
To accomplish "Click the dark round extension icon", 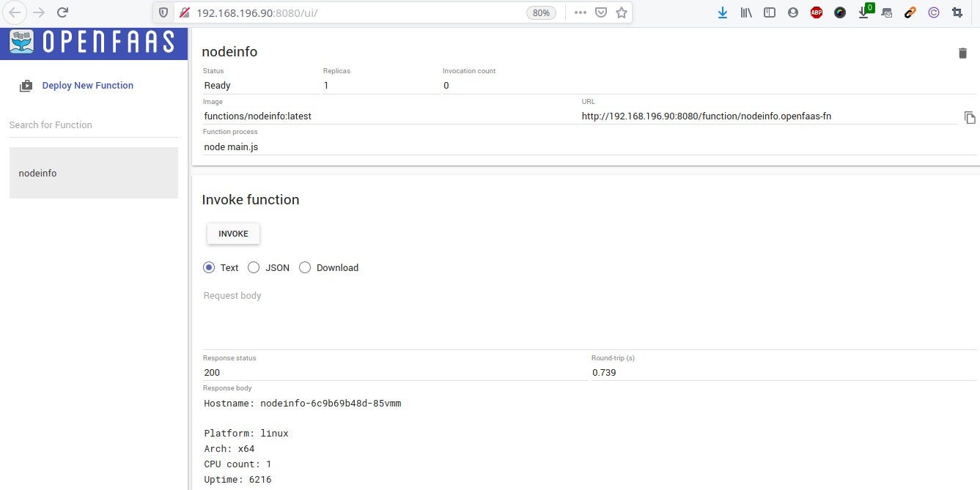I will (x=840, y=12).
